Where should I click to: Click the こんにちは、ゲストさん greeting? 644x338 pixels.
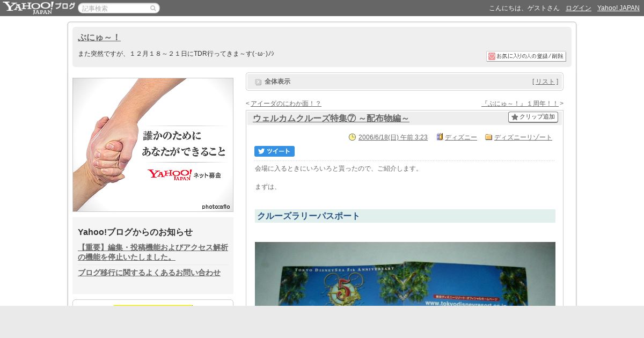pyautogui.click(x=524, y=8)
